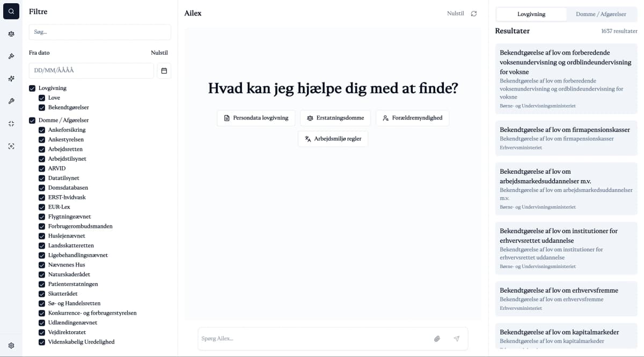
Task: Disable the EUR-Lex filter checkbox
Action: [x=42, y=207]
